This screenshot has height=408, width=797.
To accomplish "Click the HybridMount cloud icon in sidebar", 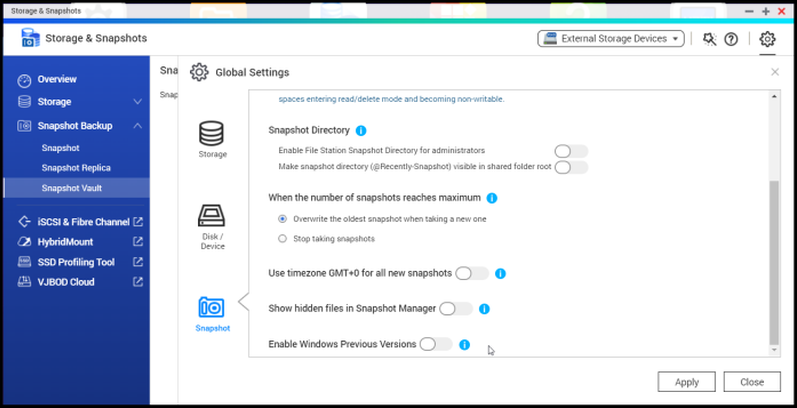I will (x=24, y=241).
